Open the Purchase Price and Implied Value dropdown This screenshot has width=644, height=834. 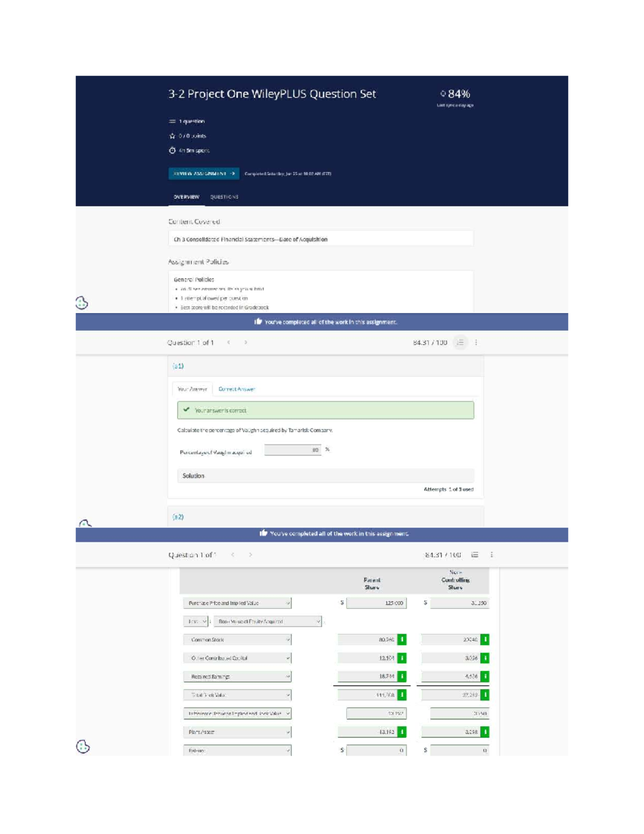(x=237, y=603)
